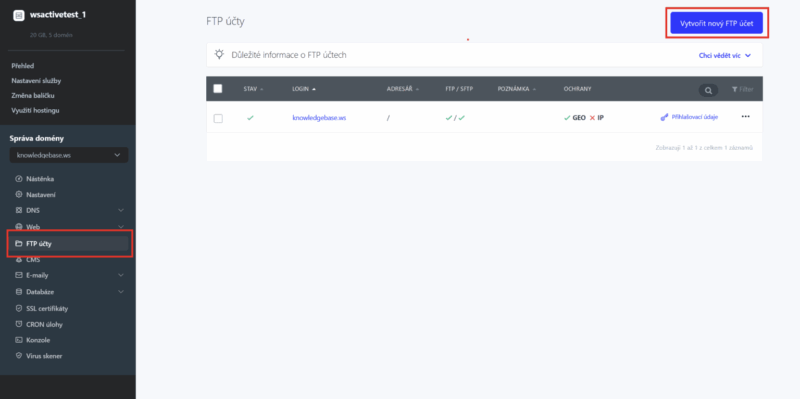Expand Chci vědět víc section

point(724,55)
